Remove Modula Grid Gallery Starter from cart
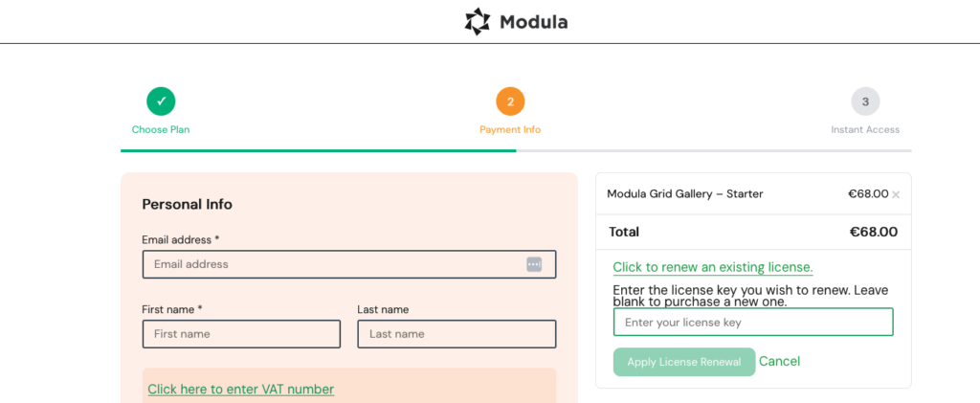The image size is (980, 403). coord(896,195)
